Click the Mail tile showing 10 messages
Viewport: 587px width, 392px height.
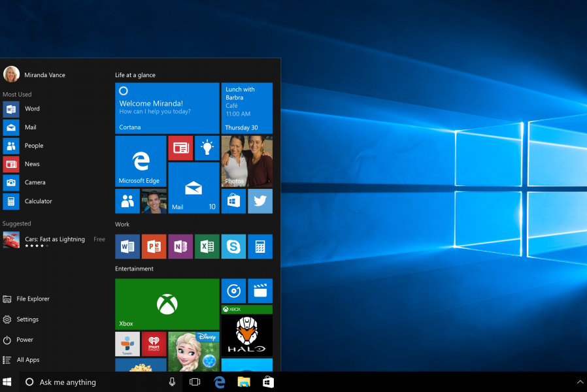(193, 188)
